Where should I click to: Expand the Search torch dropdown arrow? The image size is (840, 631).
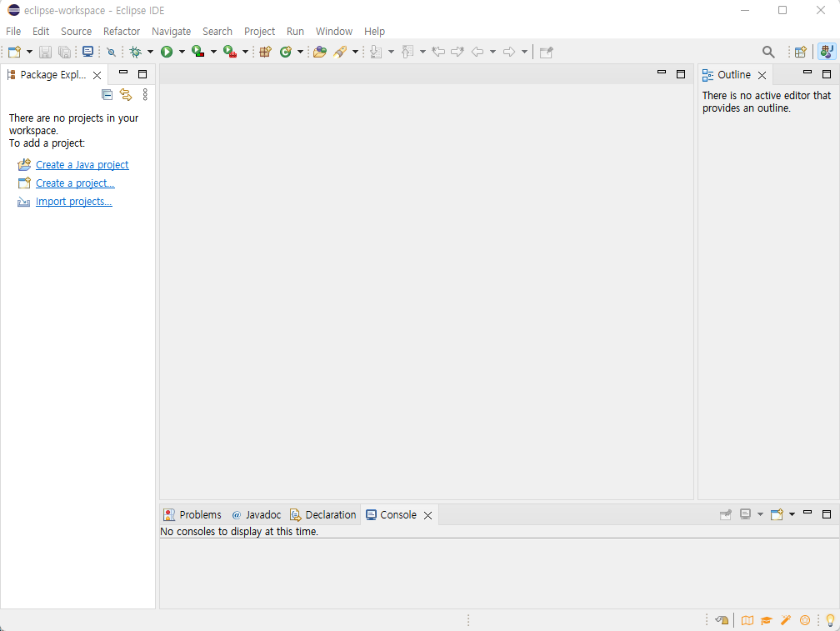[355, 52]
